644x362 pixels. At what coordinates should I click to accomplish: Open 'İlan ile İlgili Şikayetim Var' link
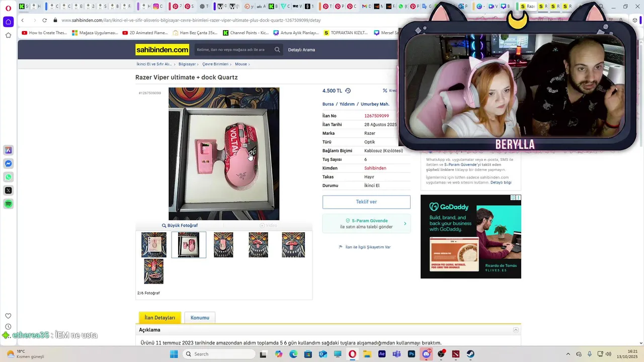(x=368, y=247)
